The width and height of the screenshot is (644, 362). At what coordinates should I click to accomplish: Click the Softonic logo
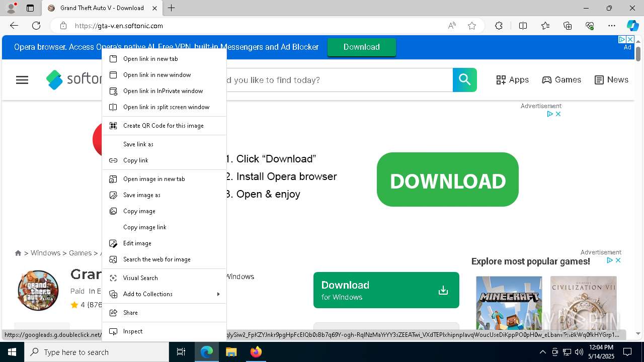coord(74,80)
